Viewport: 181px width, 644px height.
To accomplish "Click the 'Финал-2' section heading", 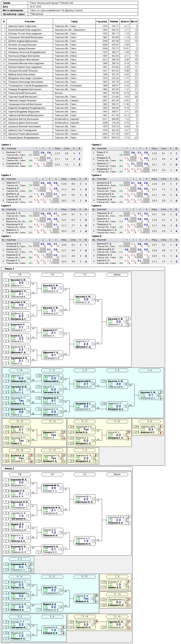I will click(9, 469).
